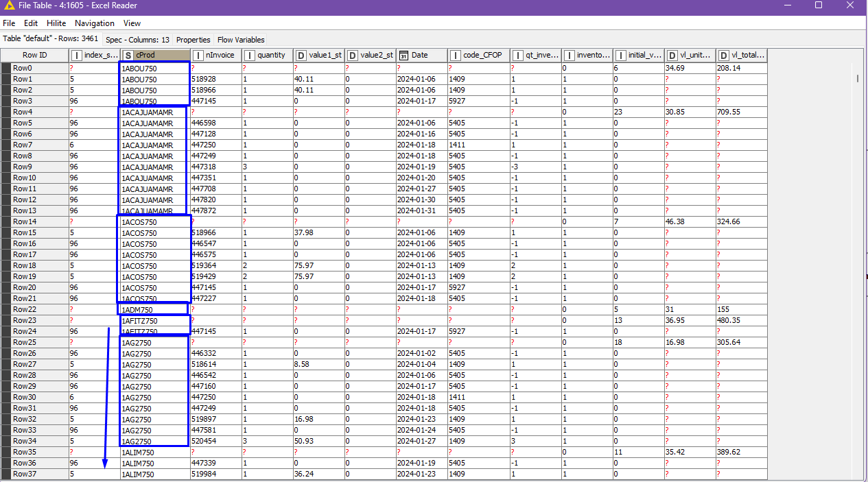Viewport: 868px width, 482px height.
Task: Click the value 324.66 cell
Action: [x=741, y=221]
